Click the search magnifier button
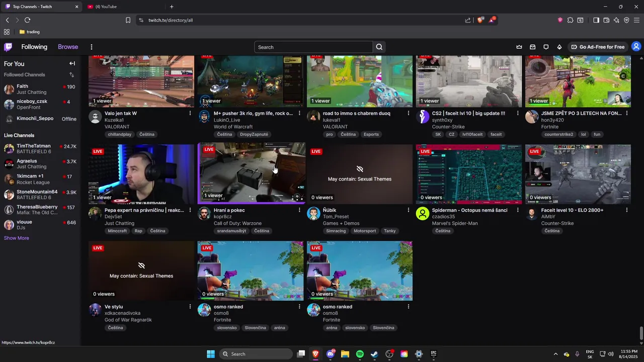This screenshot has height=362, width=644. (379, 47)
